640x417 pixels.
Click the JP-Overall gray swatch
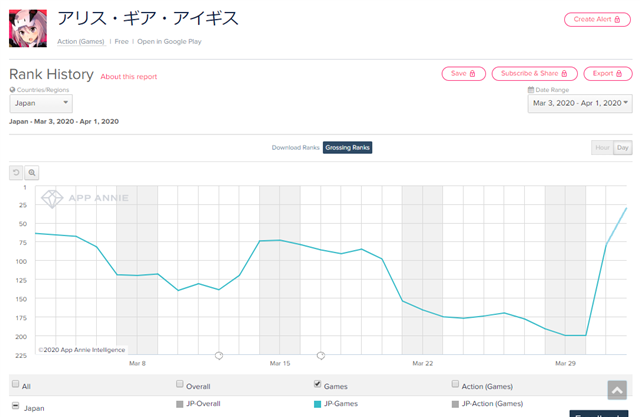click(x=180, y=404)
